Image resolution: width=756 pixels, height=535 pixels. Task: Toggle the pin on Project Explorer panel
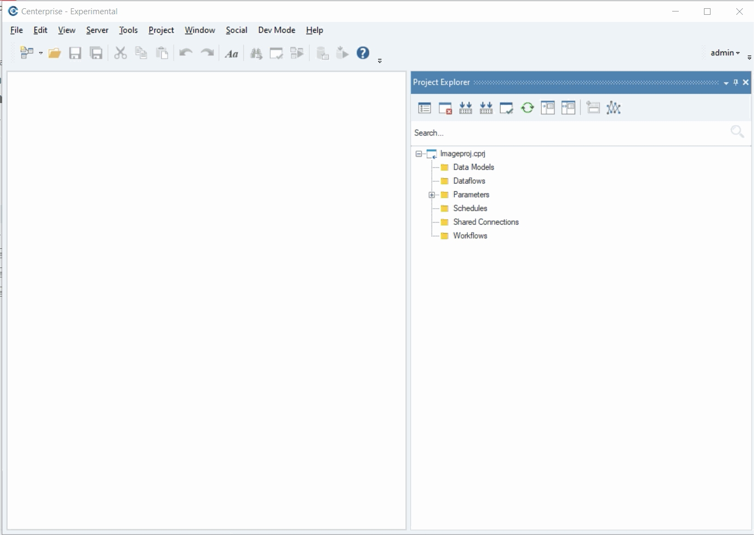pos(736,82)
